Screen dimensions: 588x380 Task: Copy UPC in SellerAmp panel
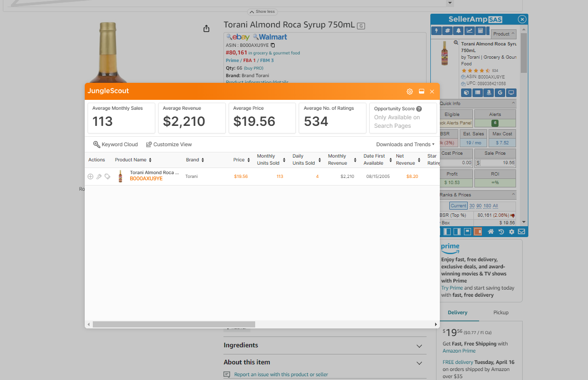pos(463,83)
